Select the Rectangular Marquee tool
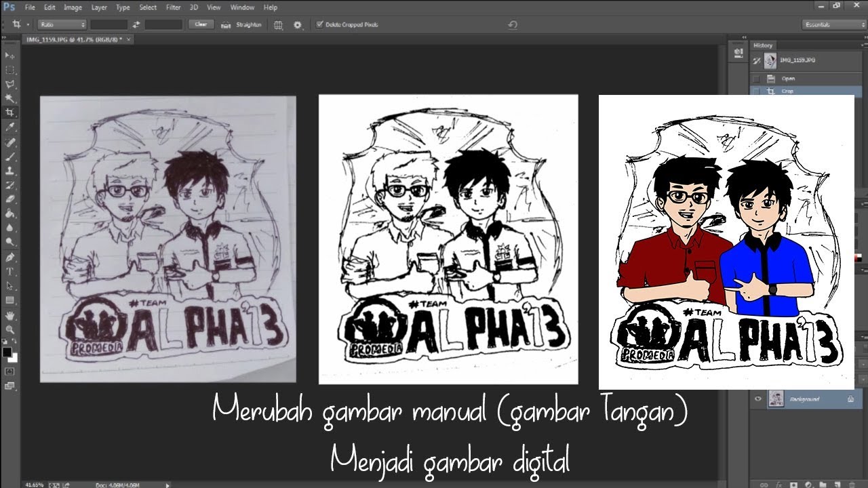Screen dimensions: 868x488 pos(9,70)
